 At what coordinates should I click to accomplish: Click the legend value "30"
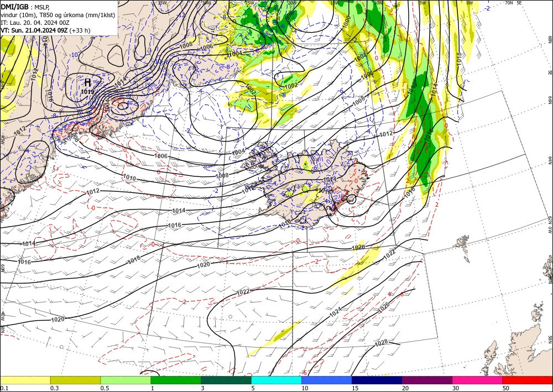coord(456,388)
